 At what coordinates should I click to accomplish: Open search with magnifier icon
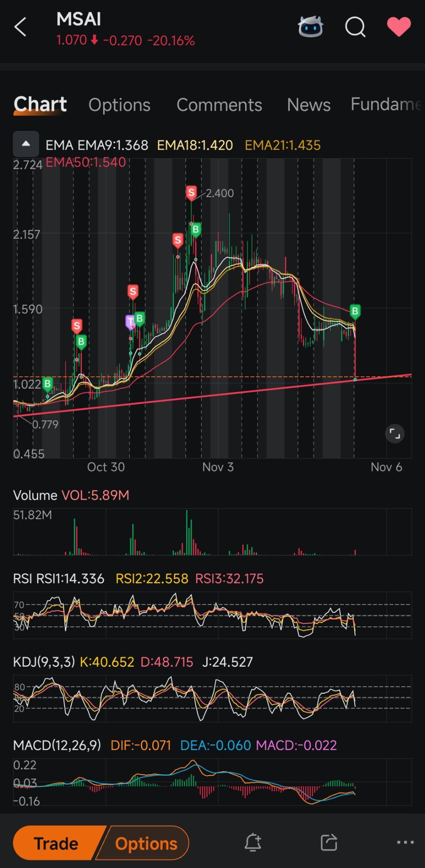click(355, 28)
